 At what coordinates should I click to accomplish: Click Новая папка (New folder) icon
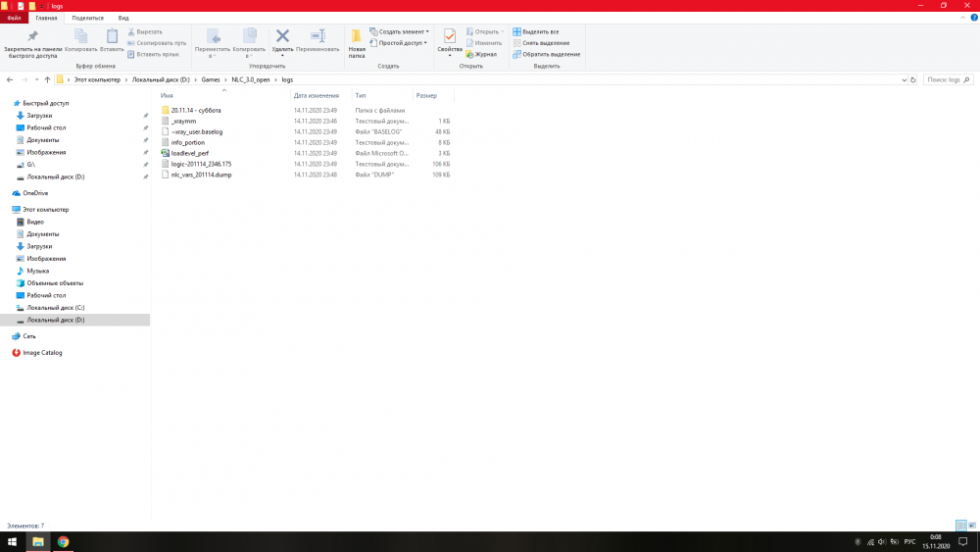357,36
